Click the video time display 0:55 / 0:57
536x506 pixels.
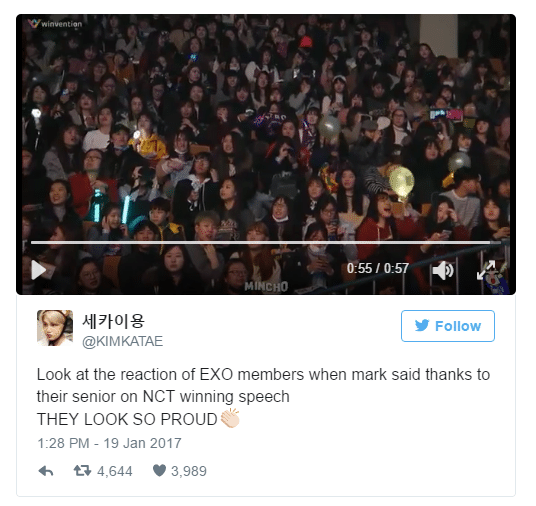[378, 268]
